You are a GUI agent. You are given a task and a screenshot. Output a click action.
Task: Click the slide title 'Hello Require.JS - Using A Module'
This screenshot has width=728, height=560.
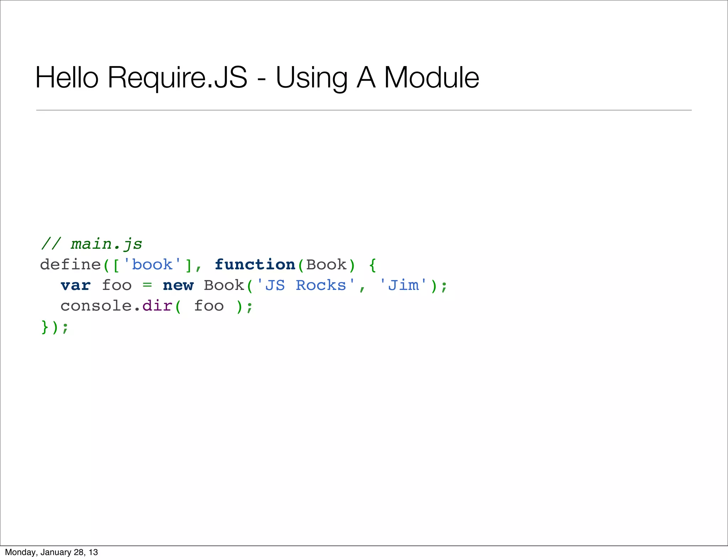coord(257,78)
